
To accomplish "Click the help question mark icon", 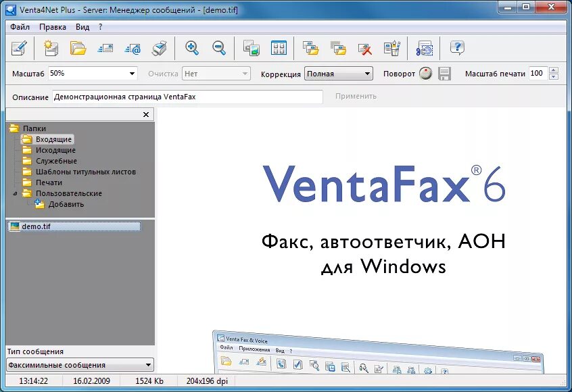I will [457, 48].
